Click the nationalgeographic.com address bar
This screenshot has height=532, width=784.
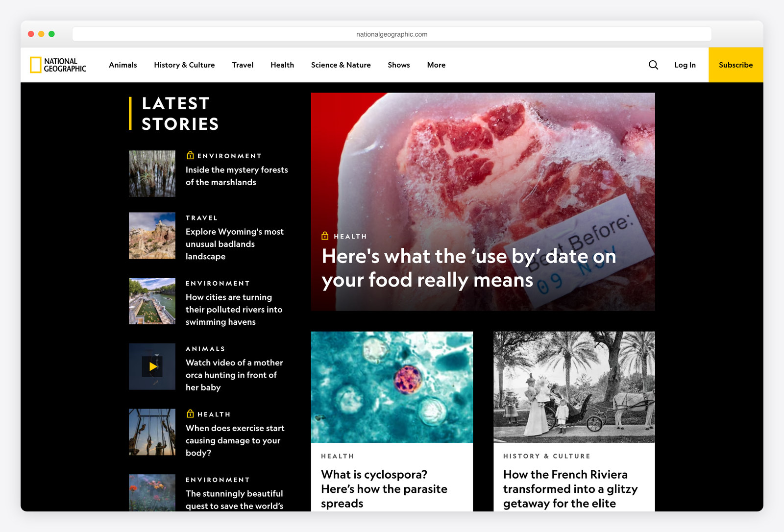392,34
